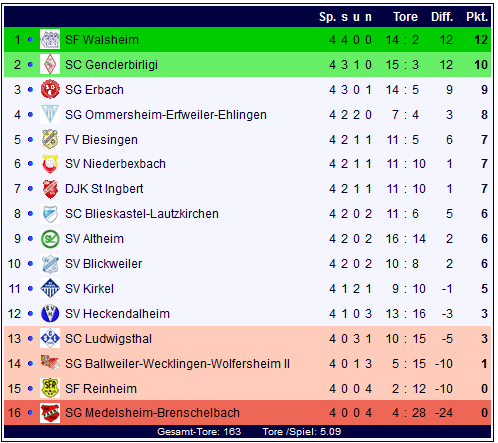Image resolution: width=498 pixels, height=443 pixels.
Task: Click the Diff. column header
Action: [x=442, y=17]
